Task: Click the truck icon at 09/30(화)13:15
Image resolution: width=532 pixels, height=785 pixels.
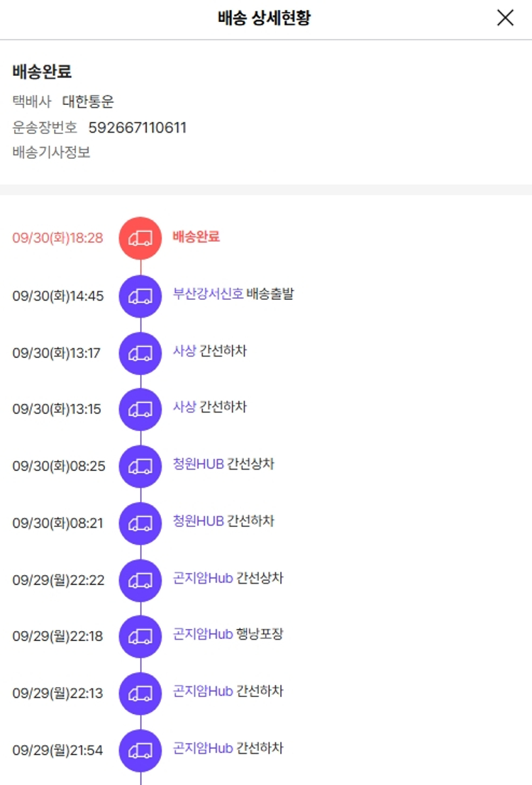Action: click(140, 409)
